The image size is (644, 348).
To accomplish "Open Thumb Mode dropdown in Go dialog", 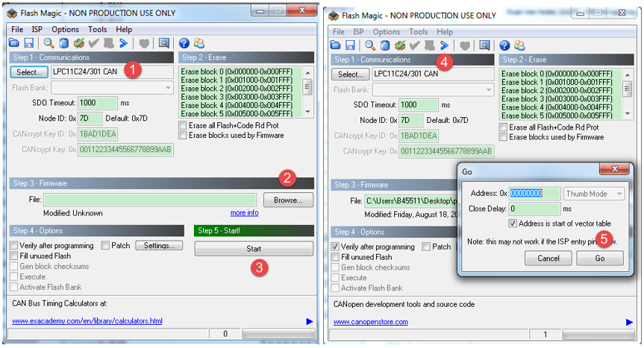I will (x=594, y=194).
